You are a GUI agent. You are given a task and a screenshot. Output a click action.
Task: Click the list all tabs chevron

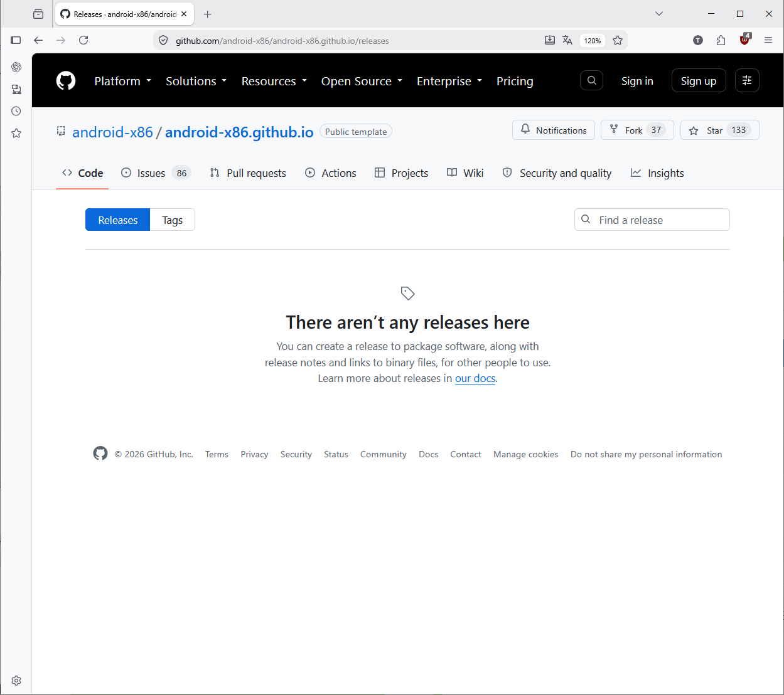tap(659, 14)
